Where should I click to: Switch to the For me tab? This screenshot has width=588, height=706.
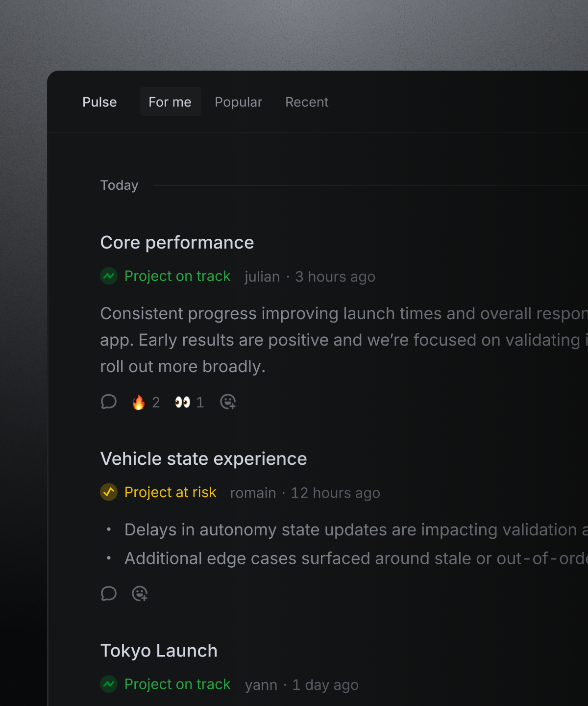[170, 102]
